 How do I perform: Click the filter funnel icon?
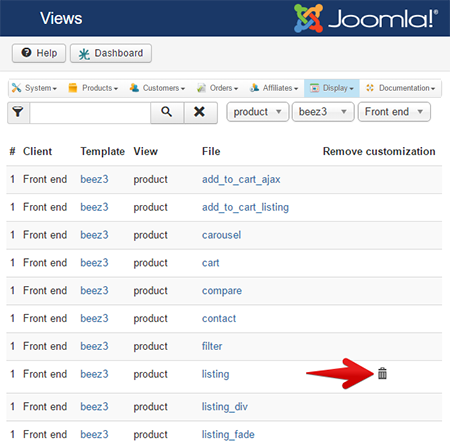pos(18,112)
